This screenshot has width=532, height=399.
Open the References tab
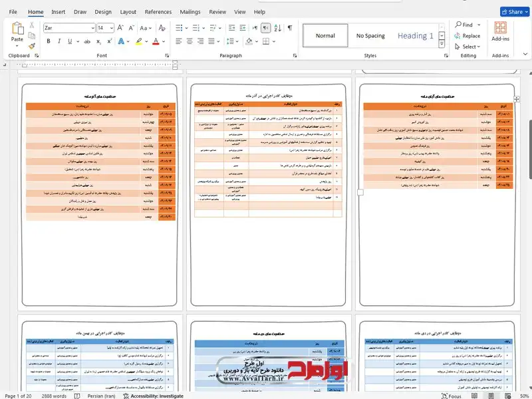158,12
